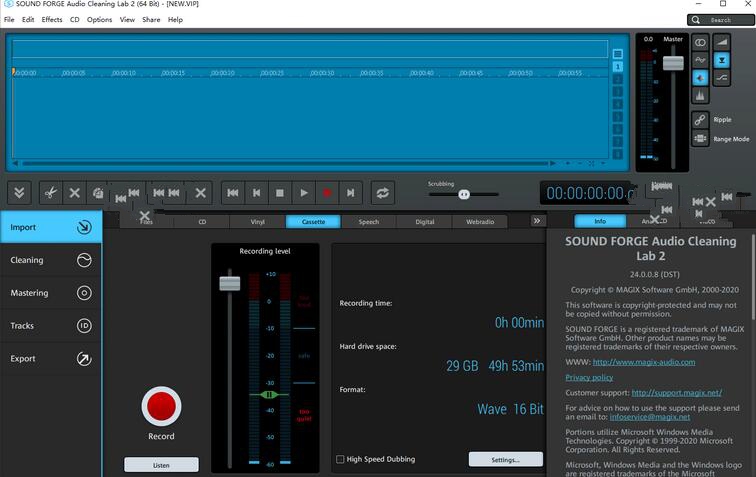756x477 pixels.
Task: Select track number 1 in the track strip
Action: tap(618, 67)
